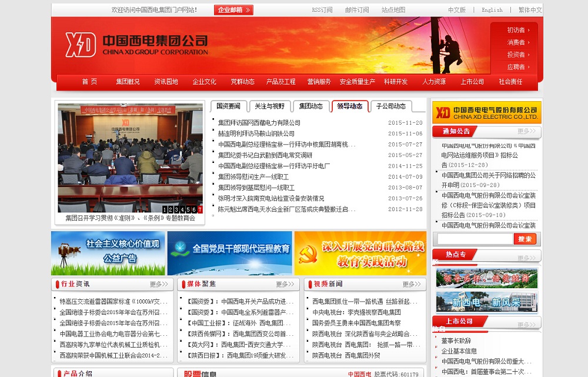Expand 投资者 visitor entry
The height and width of the screenshot is (377, 588).
[x=518, y=55]
